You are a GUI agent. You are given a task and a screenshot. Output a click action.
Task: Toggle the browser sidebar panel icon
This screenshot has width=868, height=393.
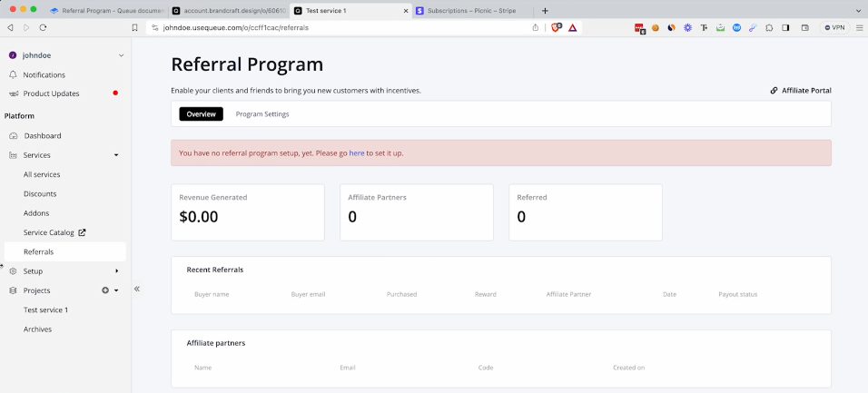[785, 27]
